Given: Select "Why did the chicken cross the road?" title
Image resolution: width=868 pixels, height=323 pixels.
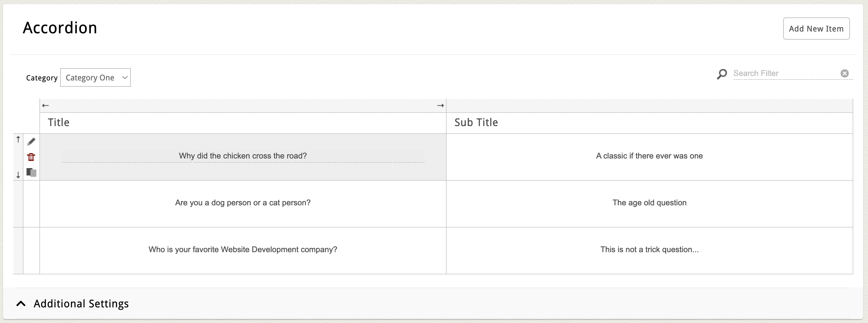Looking at the screenshot, I should point(243,156).
